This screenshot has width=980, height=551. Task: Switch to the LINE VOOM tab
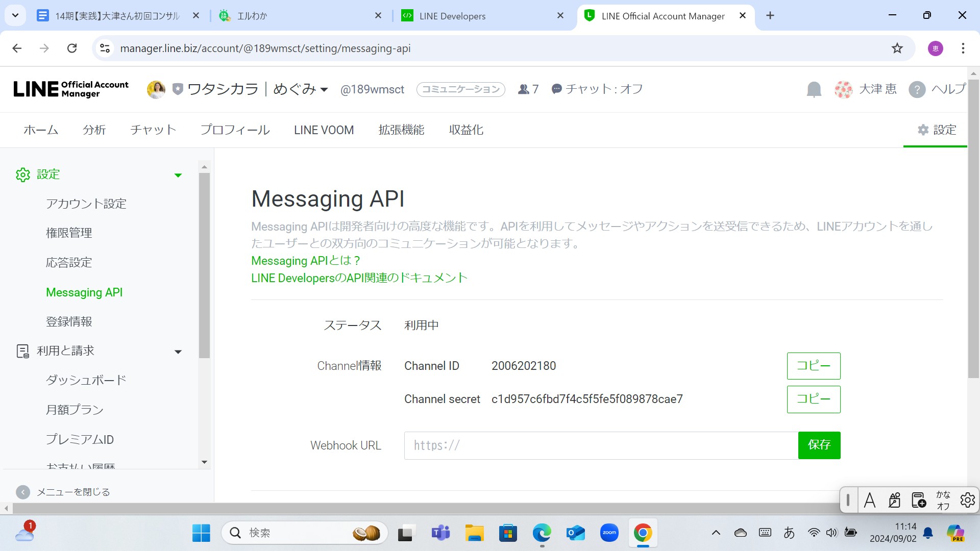click(x=324, y=130)
